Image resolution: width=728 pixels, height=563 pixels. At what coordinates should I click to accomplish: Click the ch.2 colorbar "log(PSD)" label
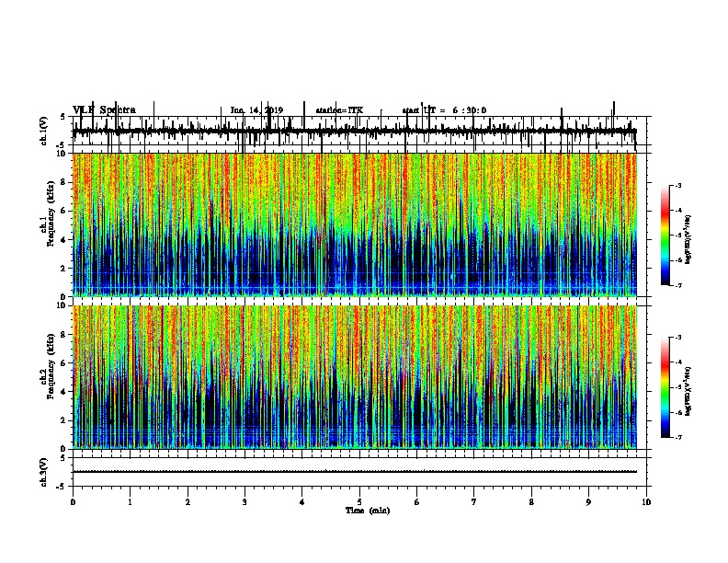pyautogui.click(x=688, y=391)
